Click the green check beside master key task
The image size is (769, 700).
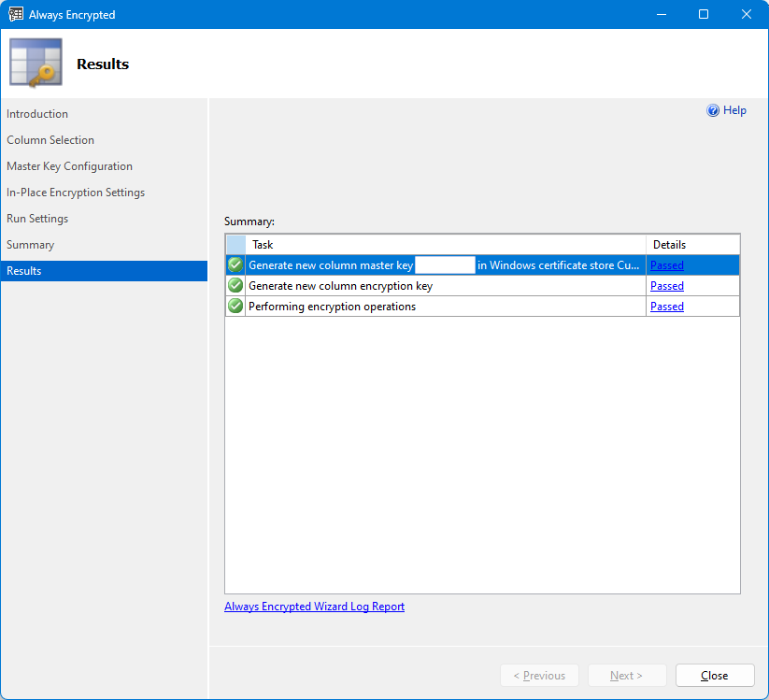tap(235, 264)
